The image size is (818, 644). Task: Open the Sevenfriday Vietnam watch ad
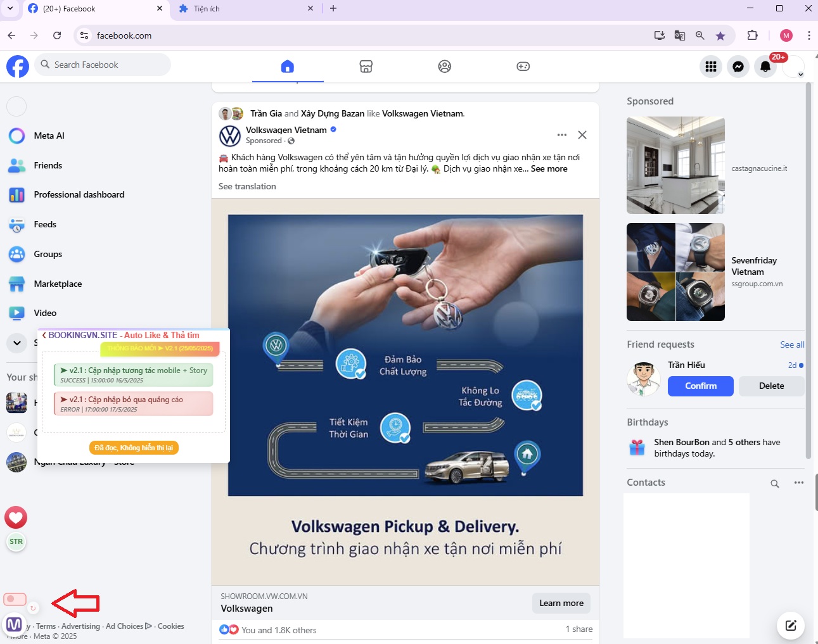[x=675, y=272]
